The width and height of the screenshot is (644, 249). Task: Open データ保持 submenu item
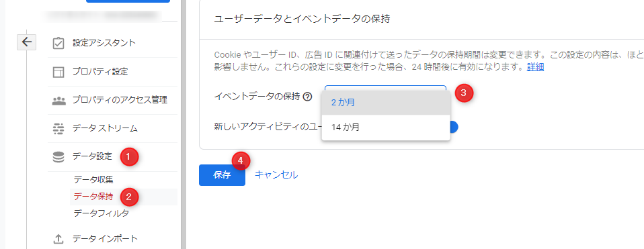point(93,197)
